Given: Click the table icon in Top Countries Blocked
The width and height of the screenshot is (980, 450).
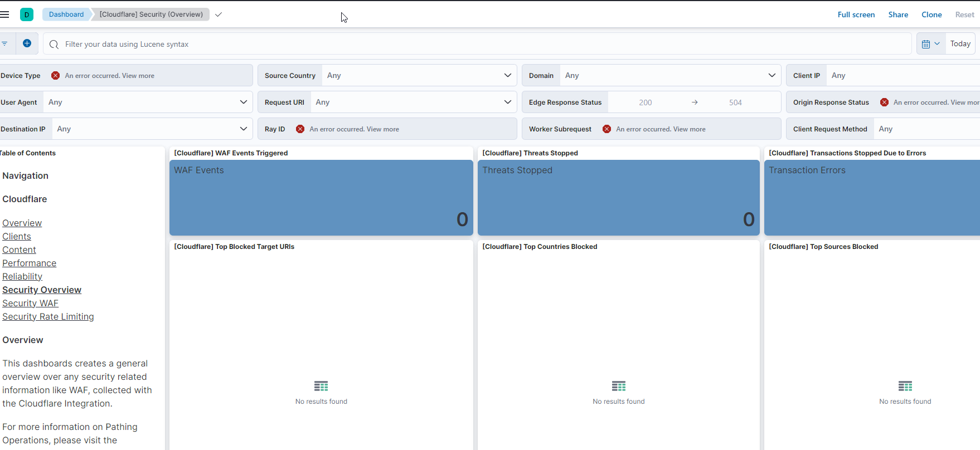Looking at the screenshot, I should (619, 386).
